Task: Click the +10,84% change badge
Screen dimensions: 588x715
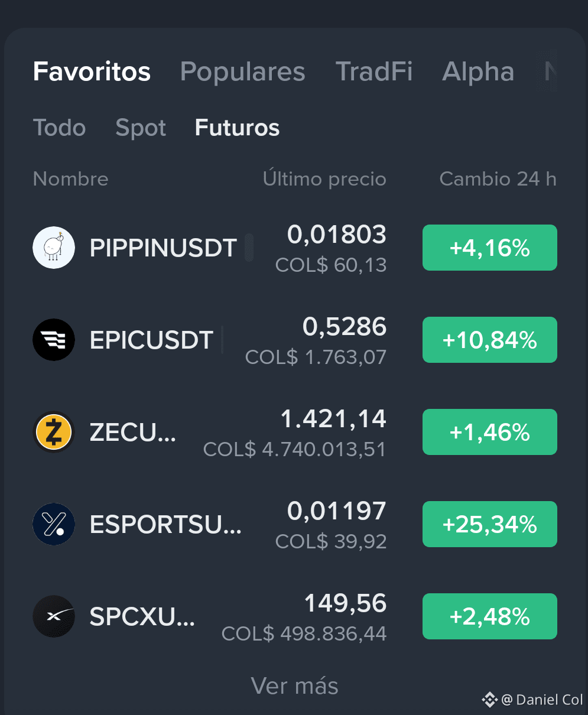Action: (490, 340)
